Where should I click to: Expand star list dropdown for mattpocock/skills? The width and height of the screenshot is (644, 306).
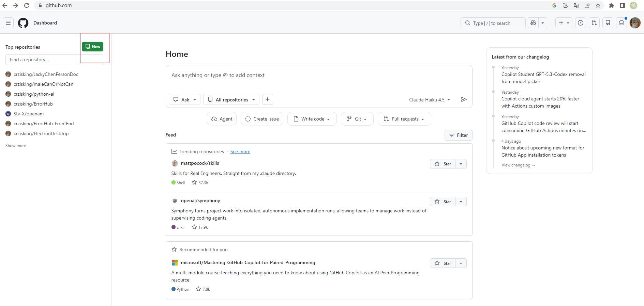coord(461,164)
